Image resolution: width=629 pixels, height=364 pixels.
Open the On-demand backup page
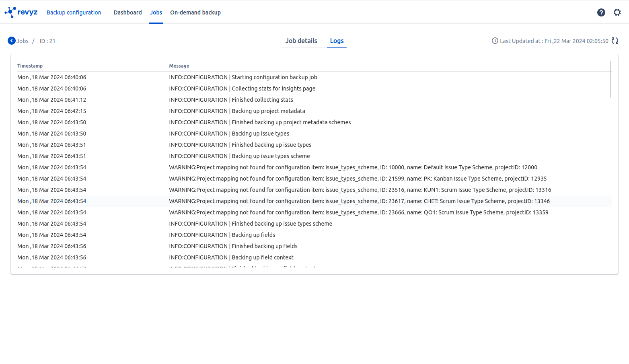[x=195, y=12]
